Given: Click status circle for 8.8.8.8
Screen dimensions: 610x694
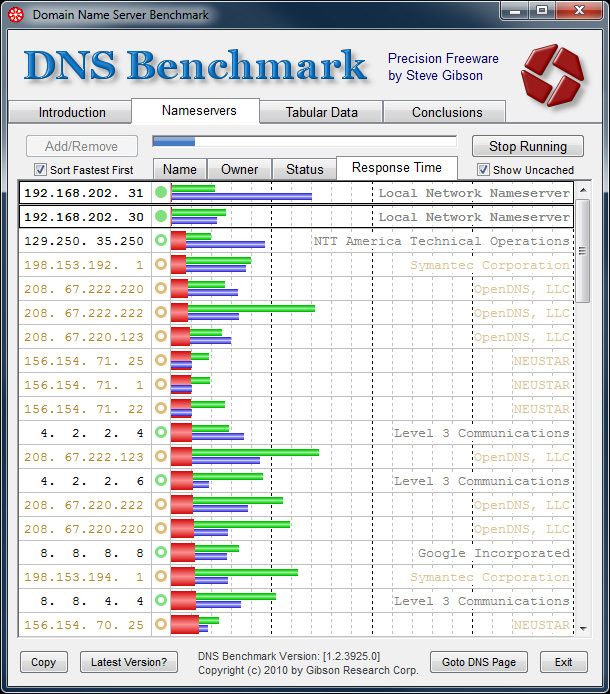Looking at the screenshot, I should click(161, 552).
